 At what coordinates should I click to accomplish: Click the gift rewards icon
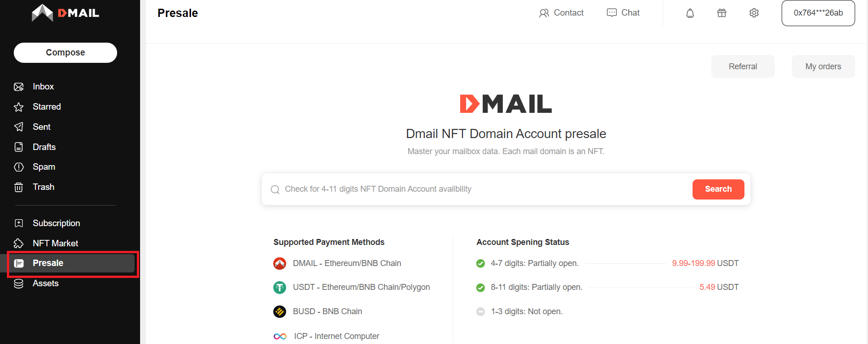(x=721, y=13)
